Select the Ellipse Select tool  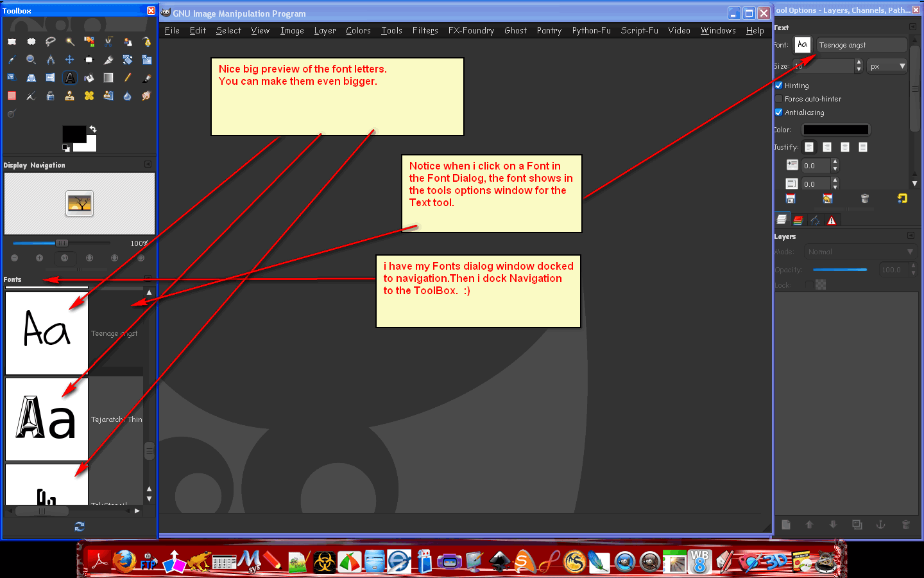[x=31, y=42]
